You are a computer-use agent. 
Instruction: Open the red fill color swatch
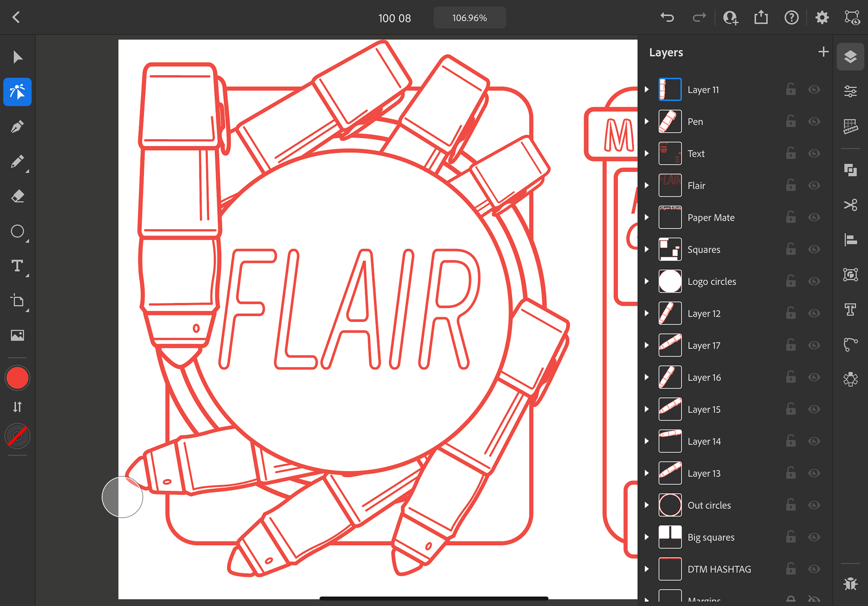(17, 378)
